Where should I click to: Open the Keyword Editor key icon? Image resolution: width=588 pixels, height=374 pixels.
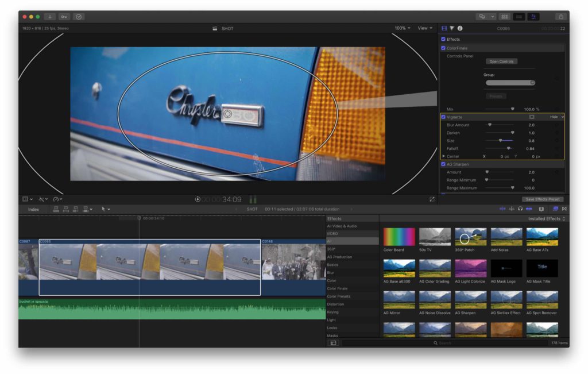[64, 17]
